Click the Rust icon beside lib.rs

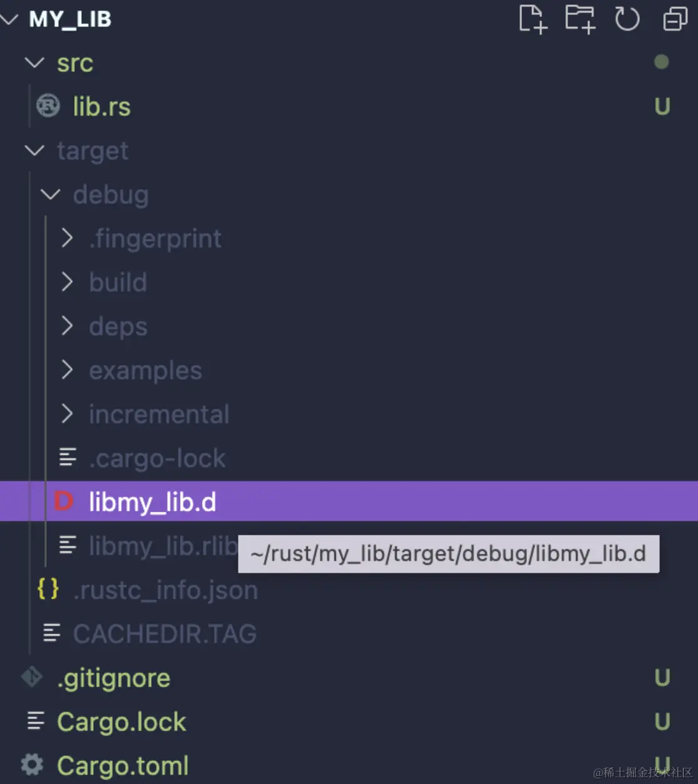(x=48, y=106)
